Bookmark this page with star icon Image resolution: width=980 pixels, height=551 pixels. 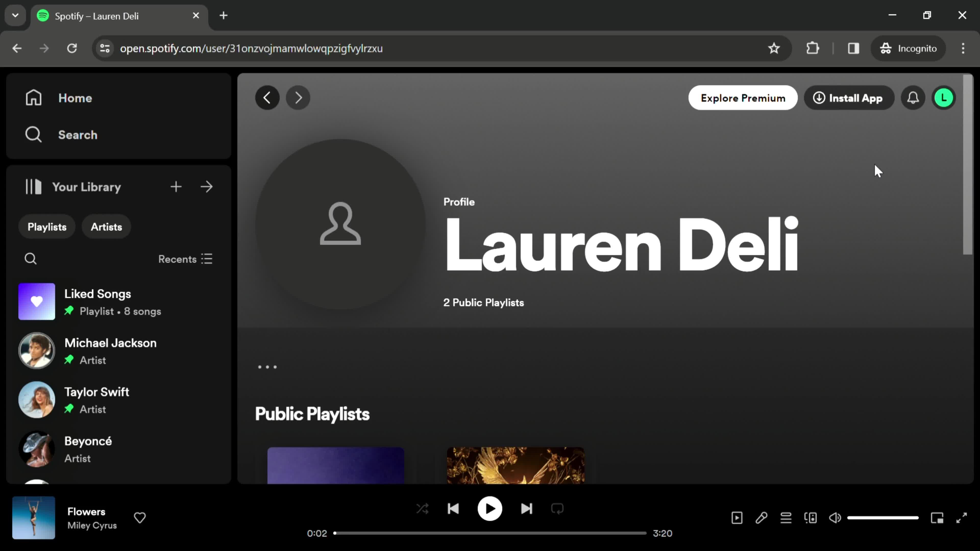coord(774,48)
